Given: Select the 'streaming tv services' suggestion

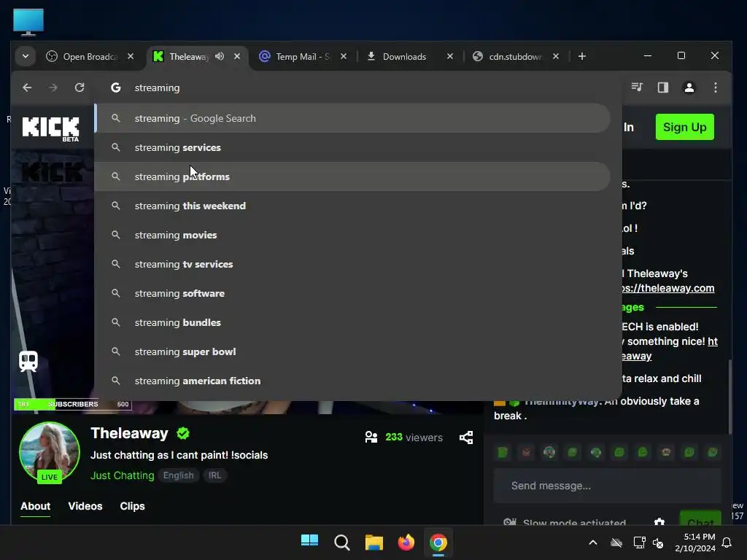Looking at the screenshot, I should coord(352,264).
